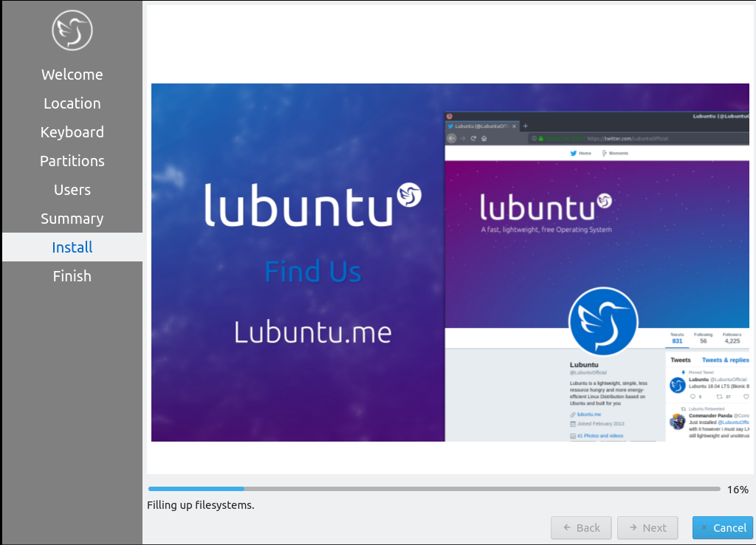Choose the Users step in the sidebar
This screenshot has width=756, height=545.
coord(72,190)
